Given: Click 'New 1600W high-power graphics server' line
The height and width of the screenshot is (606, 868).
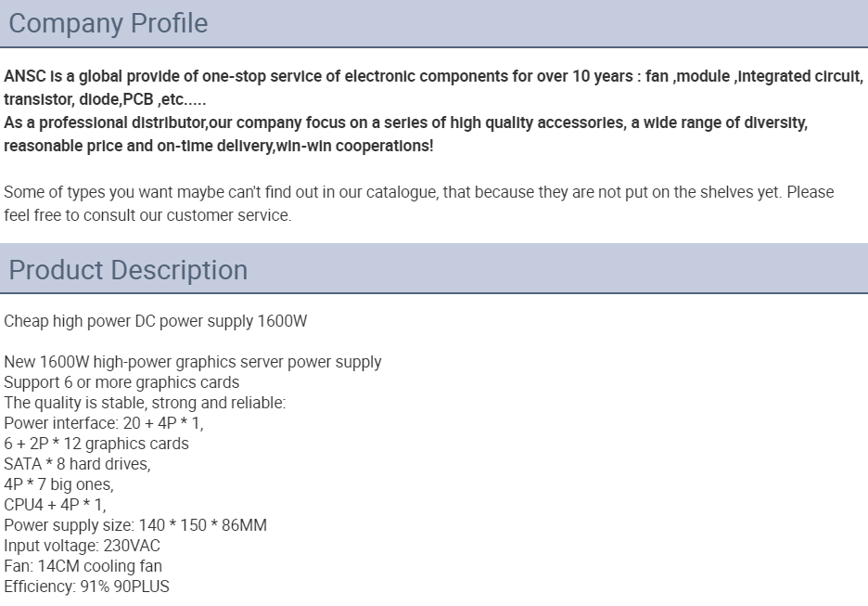Looking at the screenshot, I should pyautogui.click(x=193, y=362).
